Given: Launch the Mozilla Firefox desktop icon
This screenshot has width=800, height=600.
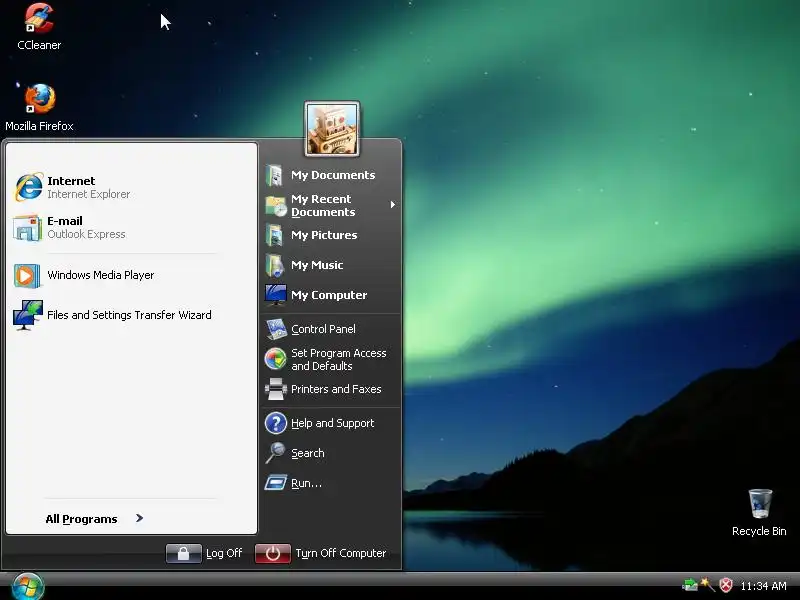Looking at the screenshot, I should (x=39, y=99).
